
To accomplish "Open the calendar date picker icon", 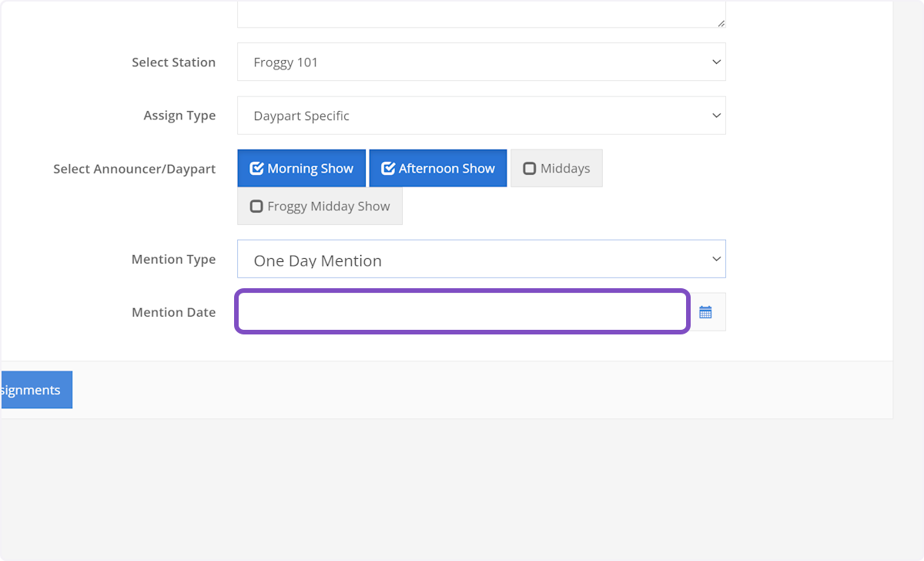I will point(705,312).
